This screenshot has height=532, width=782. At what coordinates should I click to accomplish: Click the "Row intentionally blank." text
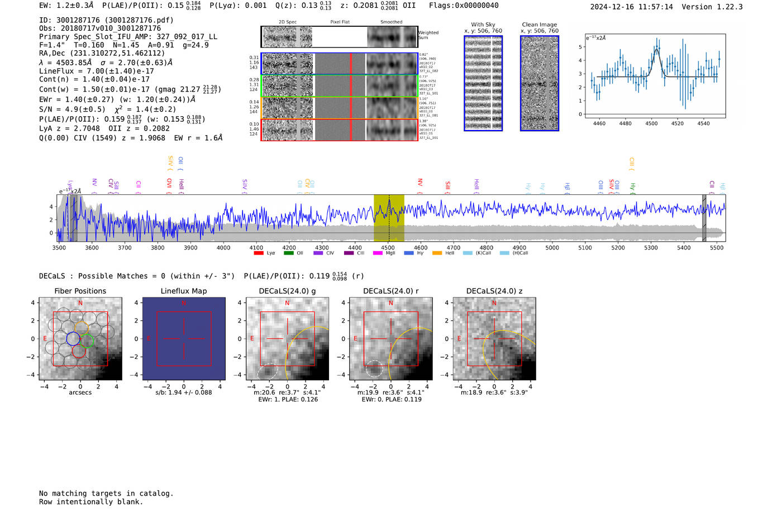coord(91,502)
